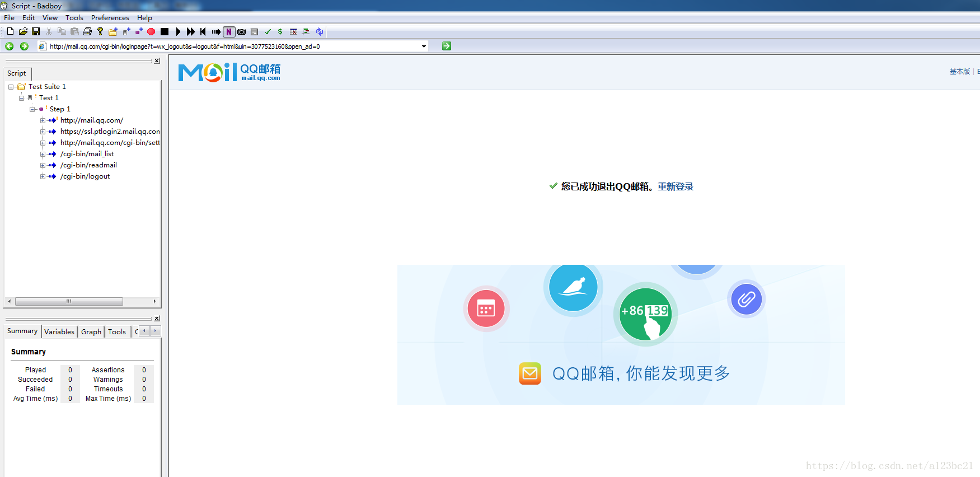
Task: Add an assertion with green checkmark icon
Action: point(268,31)
